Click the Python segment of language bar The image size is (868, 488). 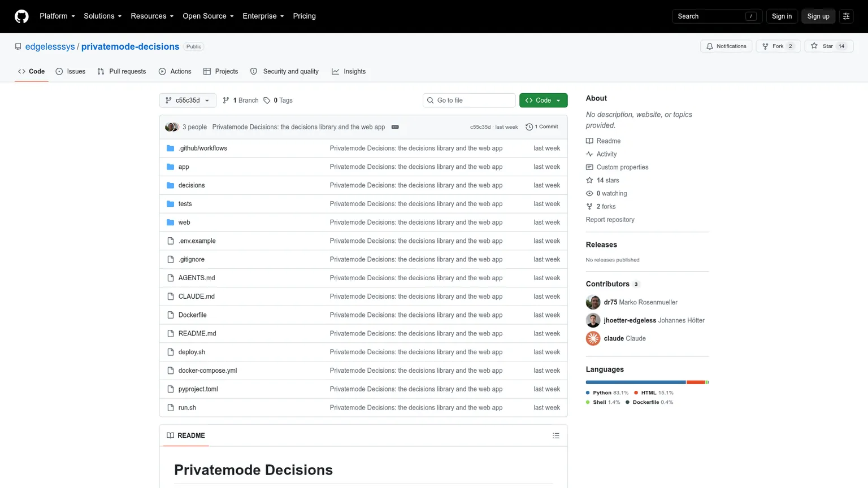pyautogui.click(x=636, y=382)
